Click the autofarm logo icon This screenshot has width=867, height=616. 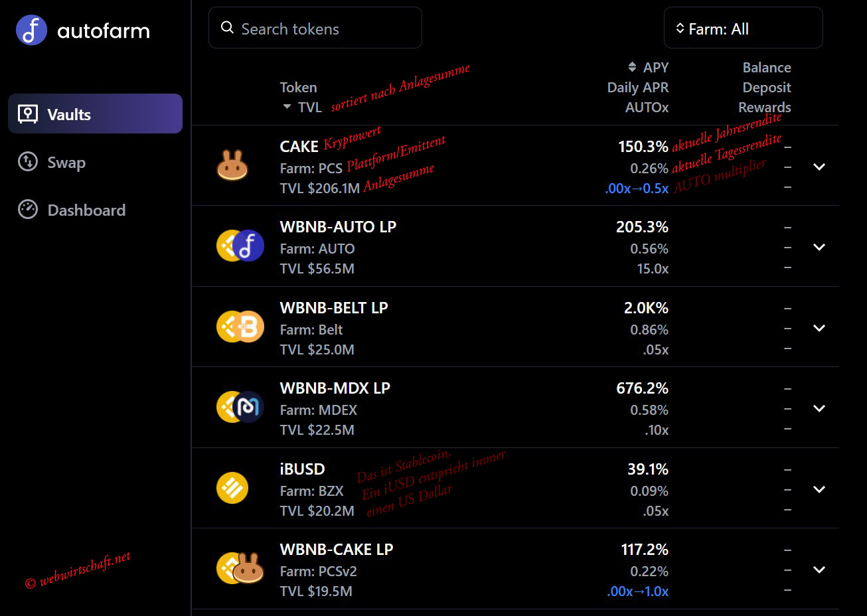click(x=31, y=30)
